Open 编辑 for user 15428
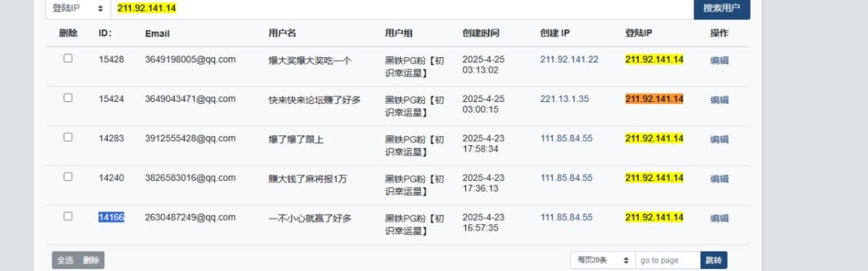The width and height of the screenshot is (868, 271). [x=719, y=61]
